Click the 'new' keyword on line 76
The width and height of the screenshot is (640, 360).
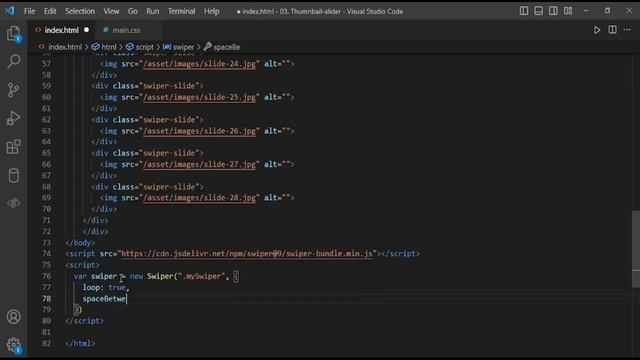pyautogui.click(x=136, y=276)
